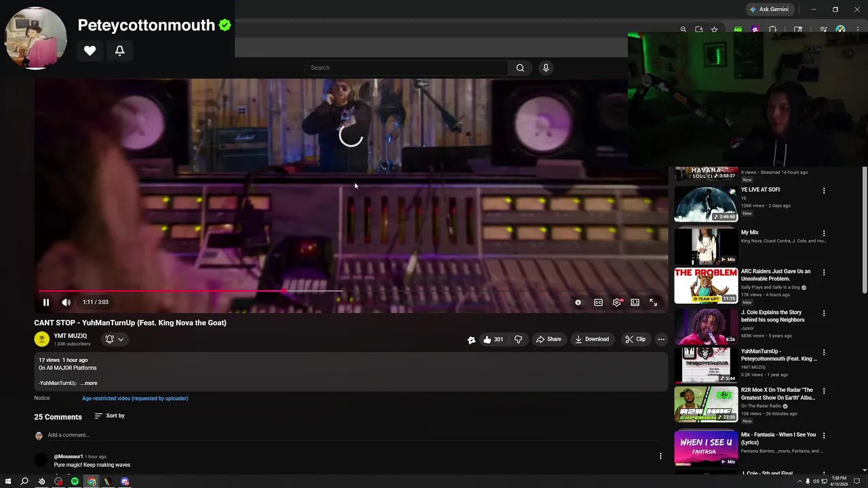The width and height of the screenshot is (868, 488).
Task: Bookmark this page with the star icon
Action: [714, 29]
